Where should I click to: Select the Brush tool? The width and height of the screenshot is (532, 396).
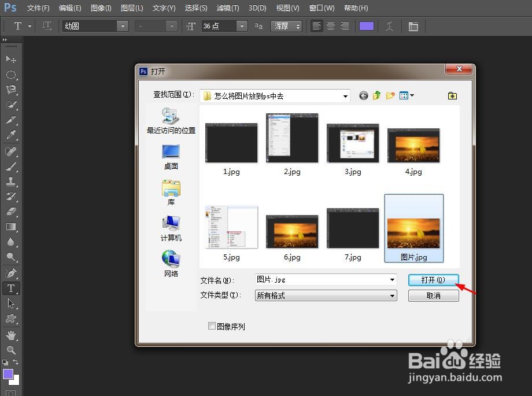(x=11, y=166)
